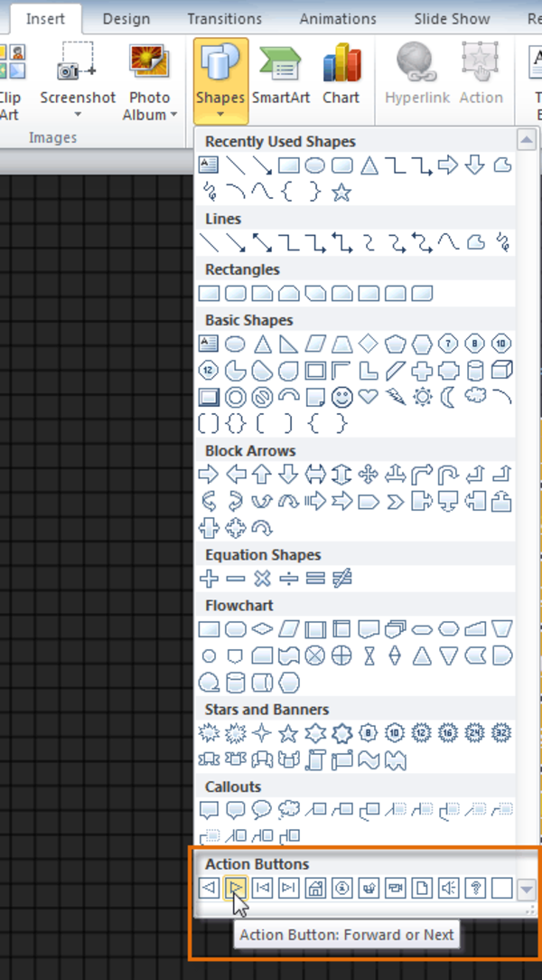This screenshot has width=542, height=980.
Task: Insert a Chart from the ribbon
Action: pyautogui.click(x=341, y=77)
